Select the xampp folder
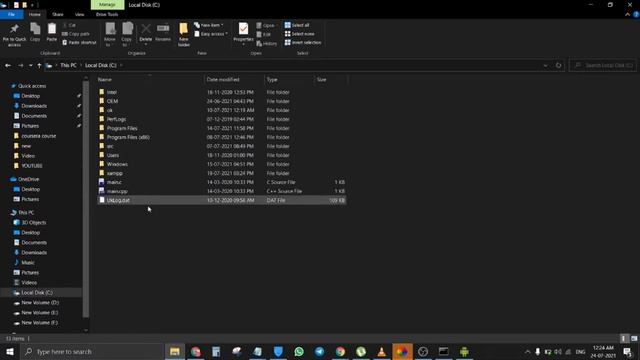Screen dimensions: 640x360 pyautogui.click(x=114, y=173)
